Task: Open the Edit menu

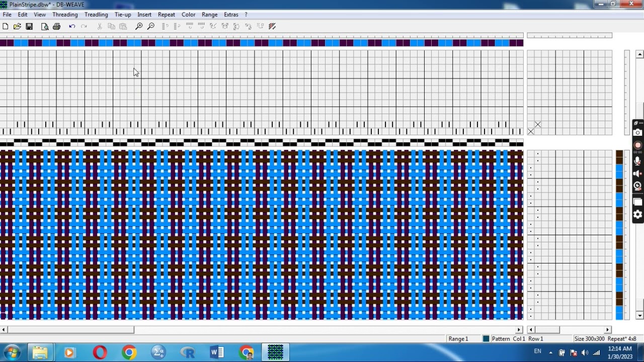Action: pos(23,15)
